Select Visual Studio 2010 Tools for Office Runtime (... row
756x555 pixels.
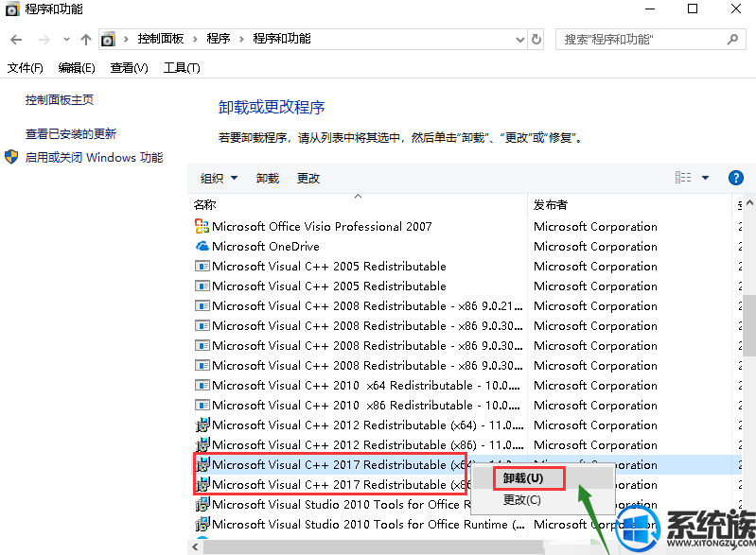coord(368,524)
